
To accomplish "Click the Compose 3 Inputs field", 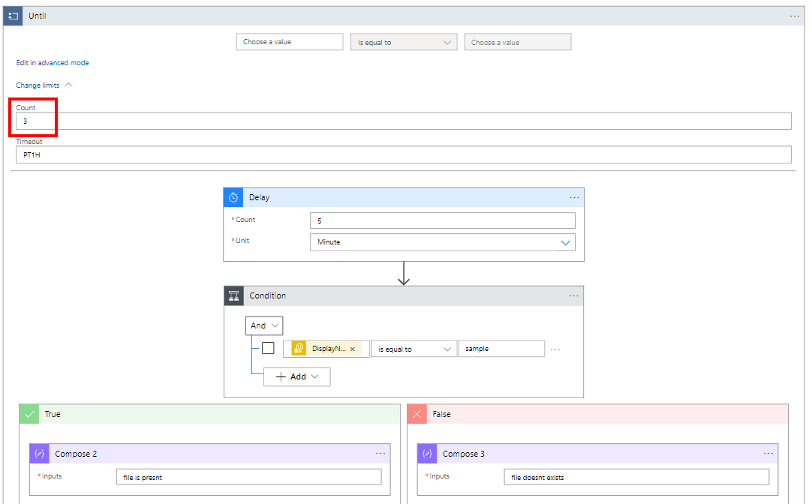I will pos(636,477).
